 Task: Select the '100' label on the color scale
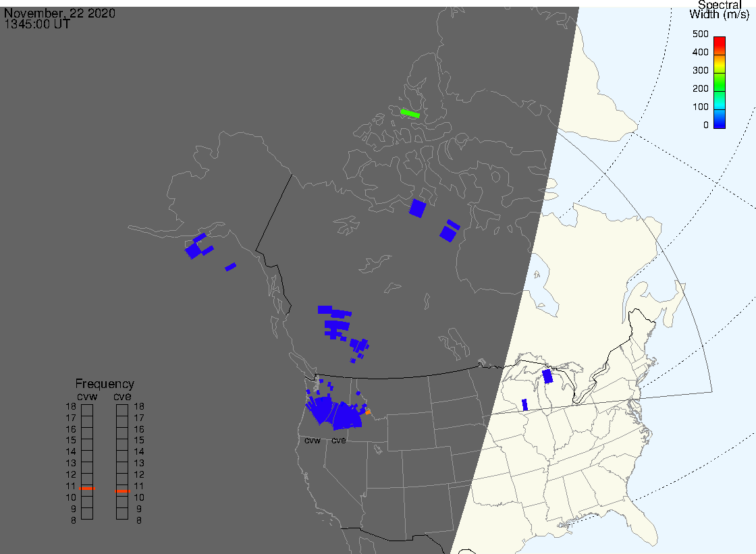(x=700, y=107)
